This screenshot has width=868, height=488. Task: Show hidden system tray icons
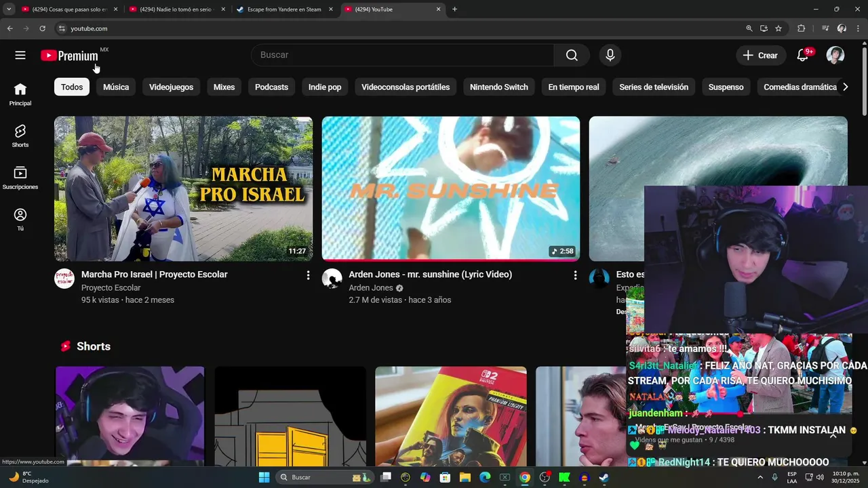(759, 477)
